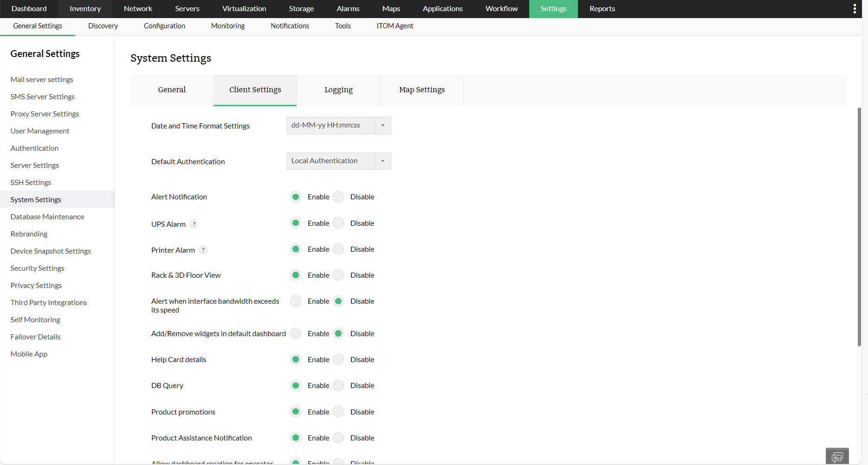Open the Alarms top menu
This screenshot has width=868, height=465.
pos(348,9)
